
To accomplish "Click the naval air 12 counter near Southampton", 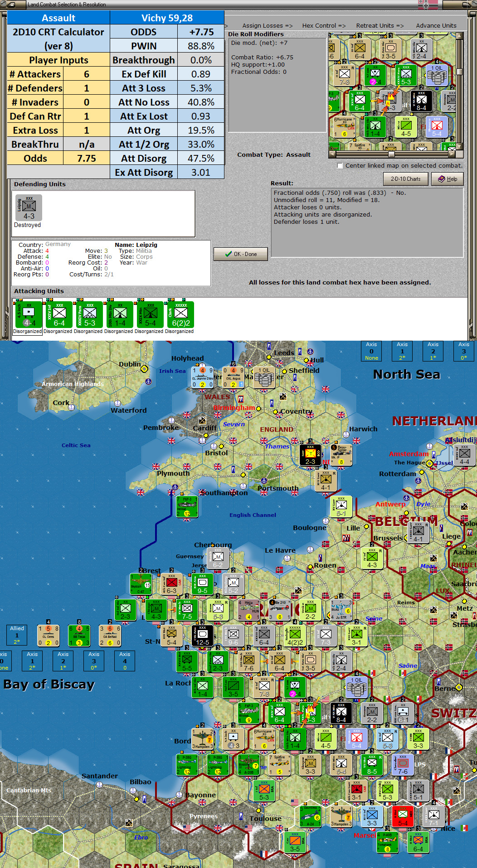I will pos(187,506).
